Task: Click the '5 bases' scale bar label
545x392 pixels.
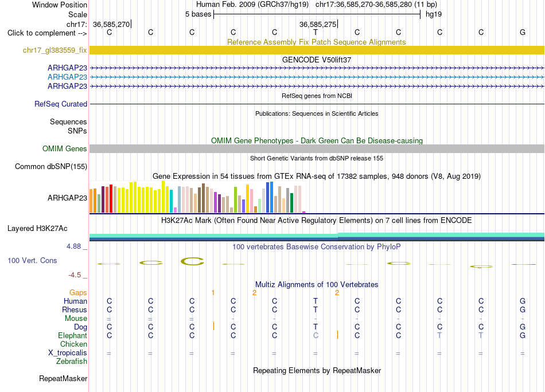Action: 198,14
